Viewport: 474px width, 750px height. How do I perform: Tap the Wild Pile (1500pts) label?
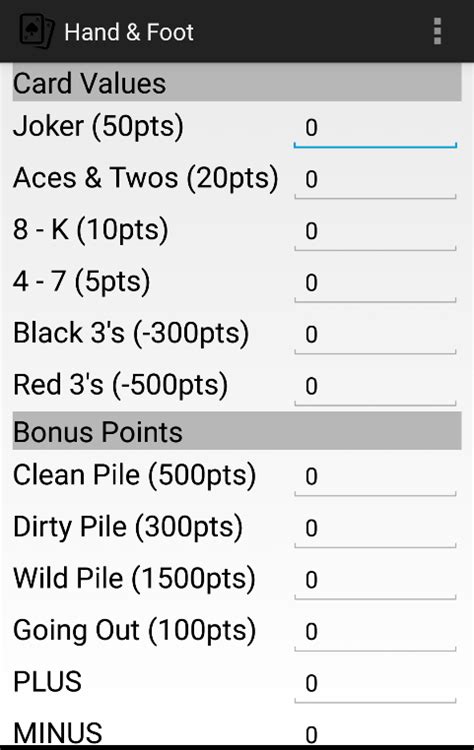[134, 579]
